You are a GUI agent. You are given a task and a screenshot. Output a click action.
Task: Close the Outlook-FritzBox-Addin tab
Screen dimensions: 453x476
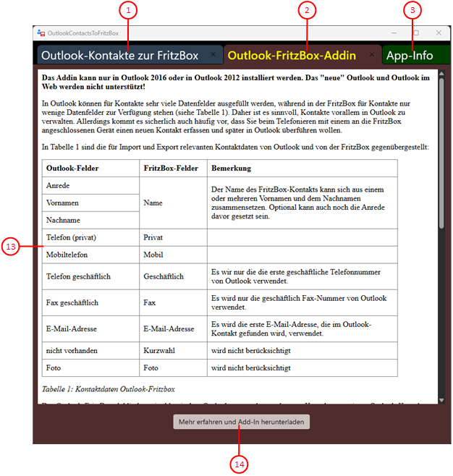[x=372, y=55]
